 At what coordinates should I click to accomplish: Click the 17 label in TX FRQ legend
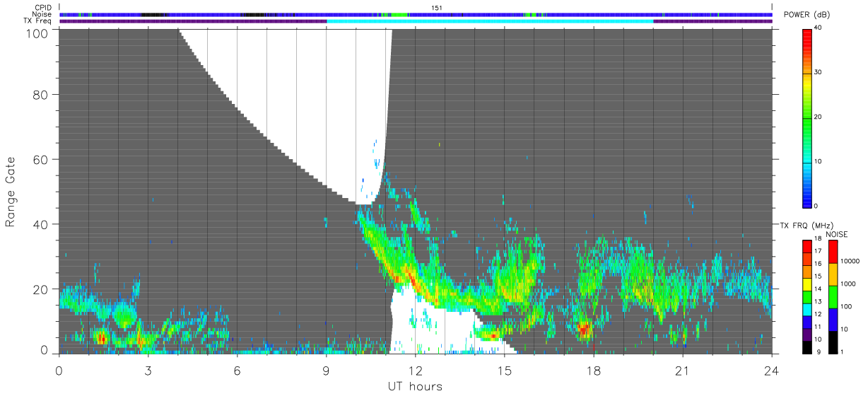tap(818, 251)
